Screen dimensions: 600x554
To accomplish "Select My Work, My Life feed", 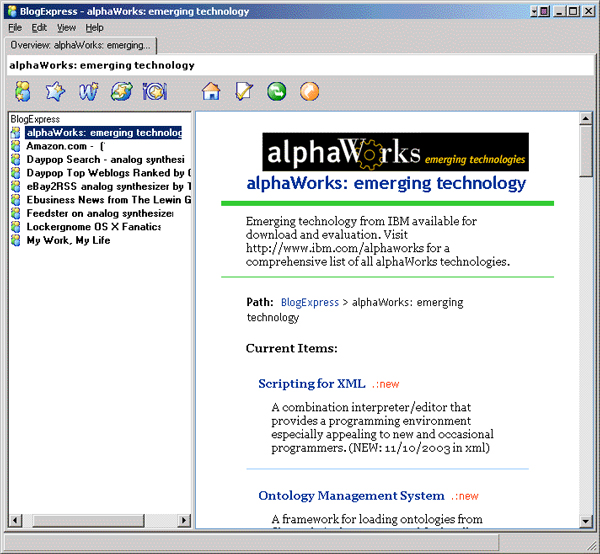I will tap(68, 240).
